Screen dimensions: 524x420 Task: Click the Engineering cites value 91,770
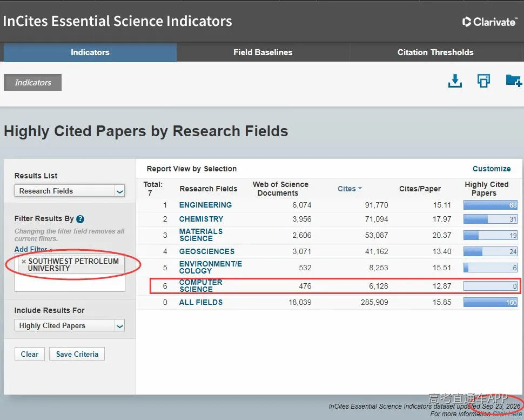(377, 205)
